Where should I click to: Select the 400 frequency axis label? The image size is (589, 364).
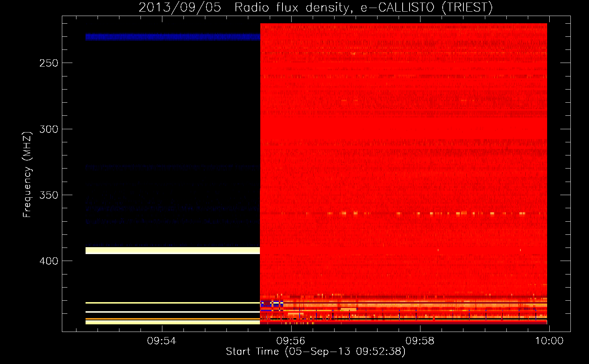[49, 261]
